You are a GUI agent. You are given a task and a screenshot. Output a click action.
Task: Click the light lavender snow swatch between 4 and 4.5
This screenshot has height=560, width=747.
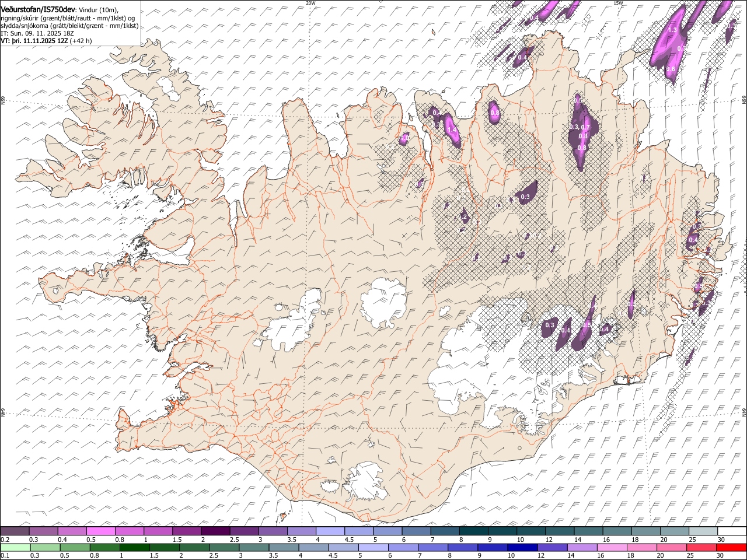[330, 531]
